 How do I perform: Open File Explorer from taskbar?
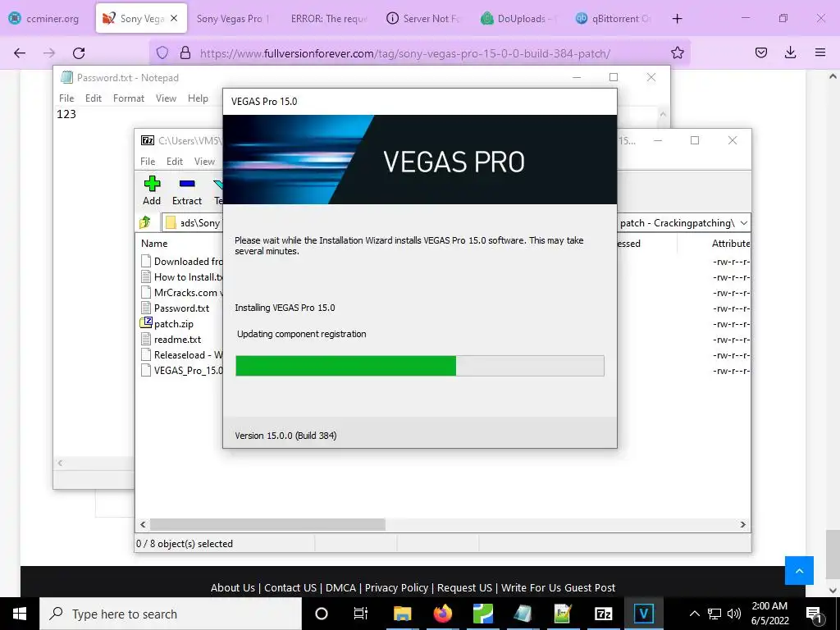[x=402, y=614]
